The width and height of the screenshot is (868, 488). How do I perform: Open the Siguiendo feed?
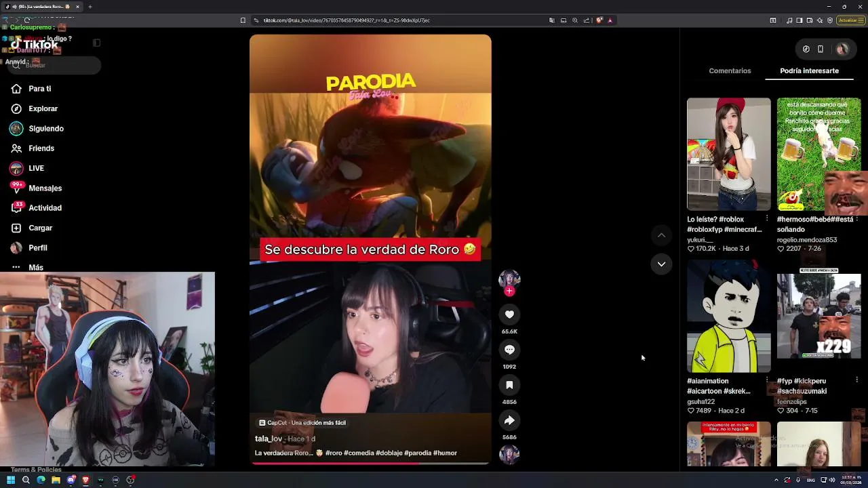(x=46, y=129)
